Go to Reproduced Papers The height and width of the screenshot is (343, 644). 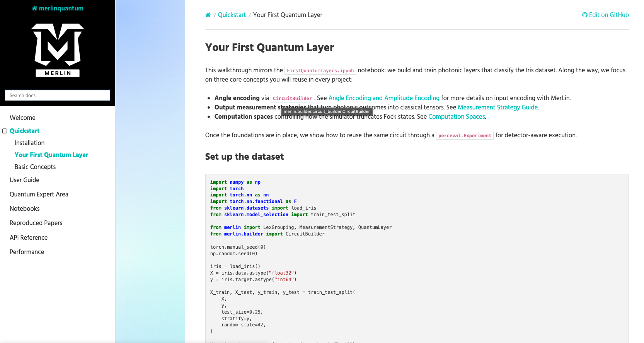(x=36, y=223)
